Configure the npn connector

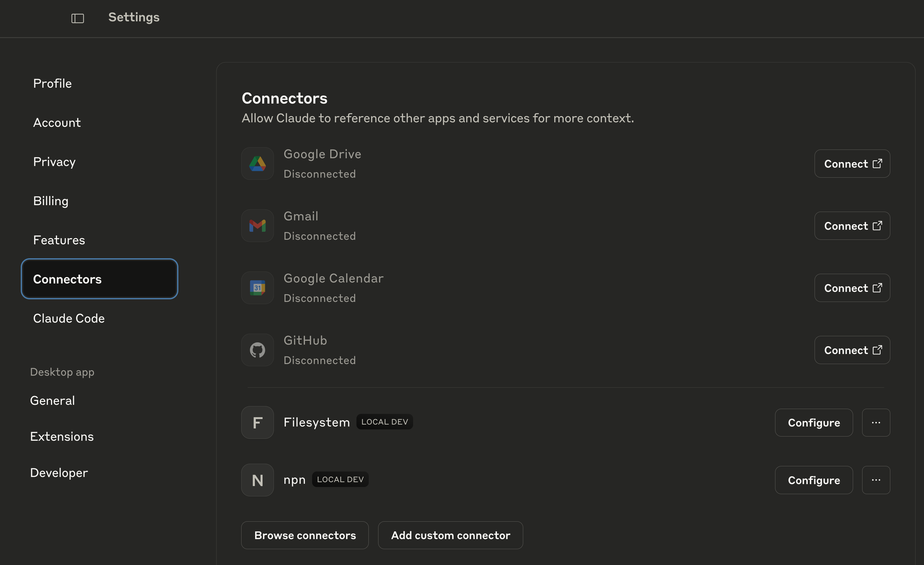pyautogui.click(x=814, y=480)
